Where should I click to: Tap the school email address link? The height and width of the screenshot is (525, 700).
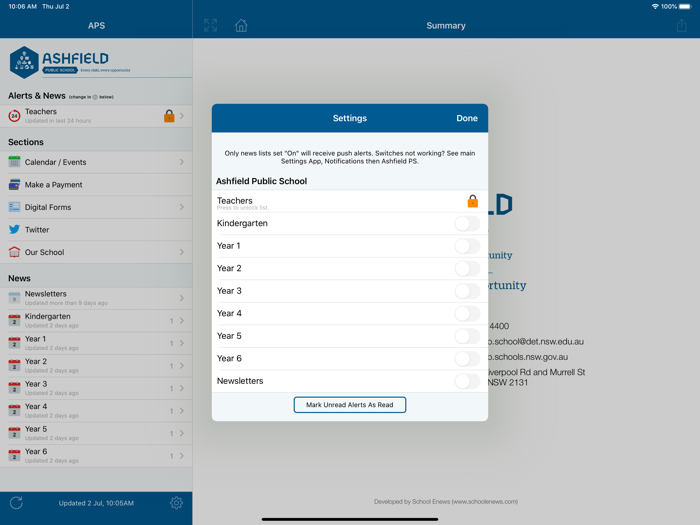(x=536, y=342)
